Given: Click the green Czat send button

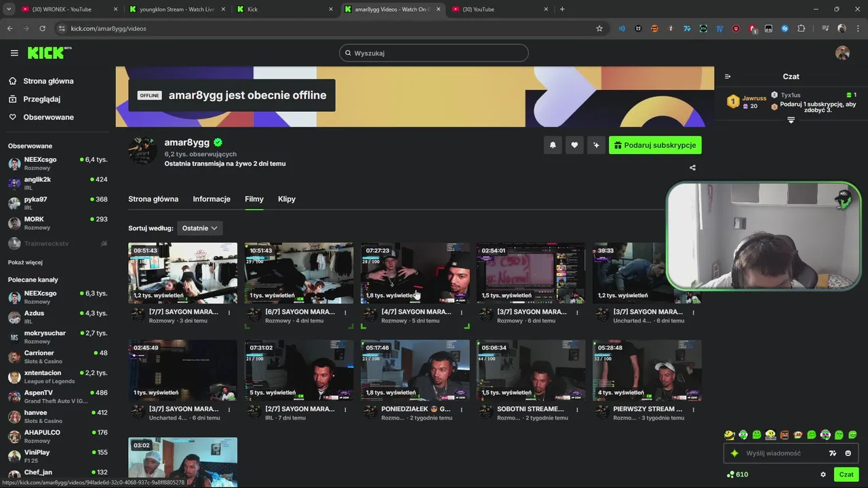Looking at the screenshot, I should pyautogui.click(x=846, y=474).
